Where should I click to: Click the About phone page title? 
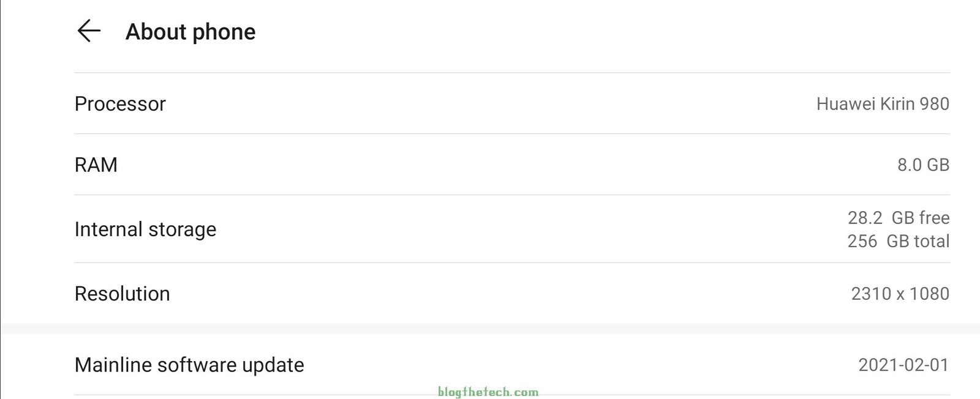[190, 32]
